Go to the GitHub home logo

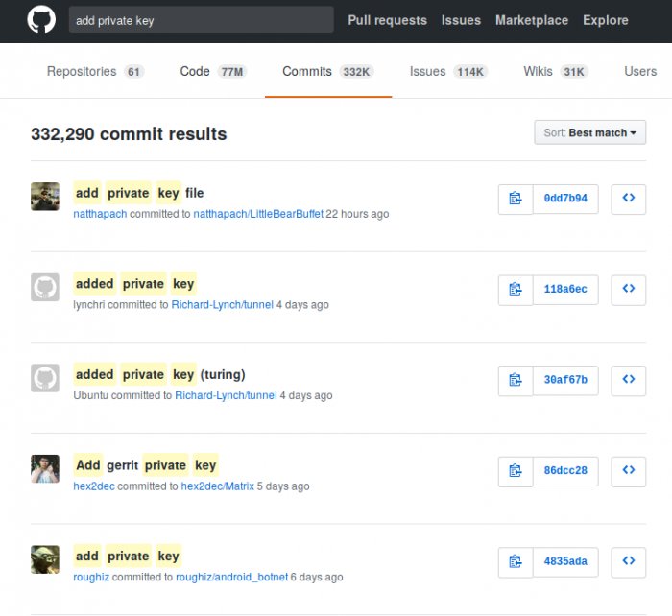point(41,20)
